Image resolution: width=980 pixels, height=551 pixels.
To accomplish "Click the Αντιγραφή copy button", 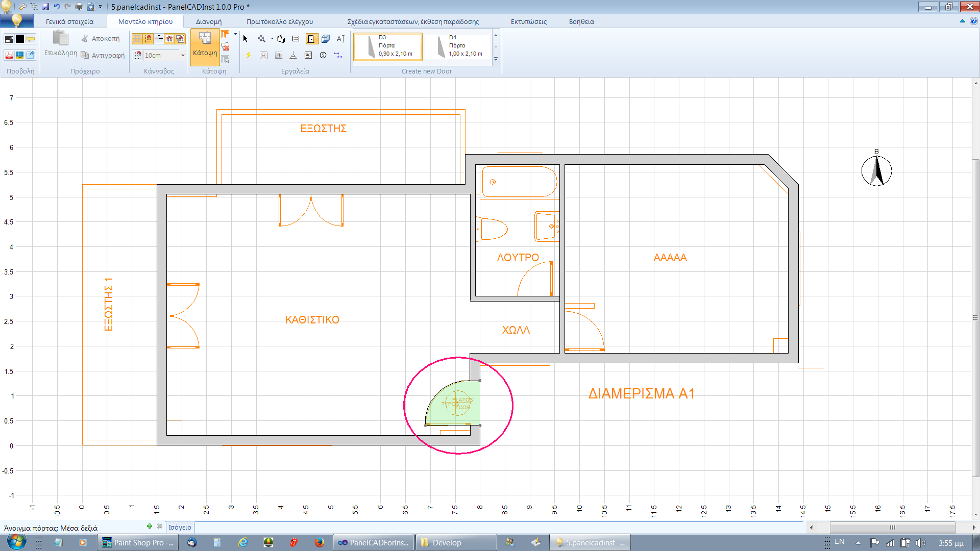I will click(104, 56).
